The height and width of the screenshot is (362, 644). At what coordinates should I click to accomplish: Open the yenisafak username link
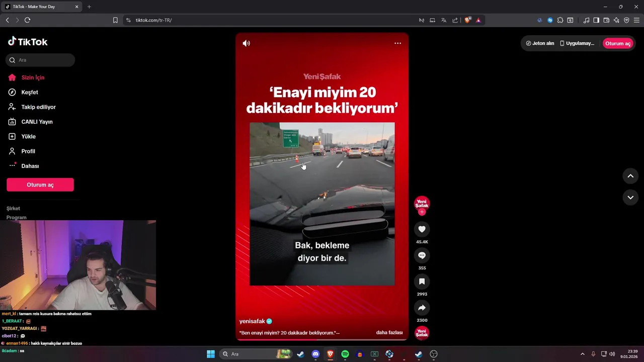tap(252, 321)
